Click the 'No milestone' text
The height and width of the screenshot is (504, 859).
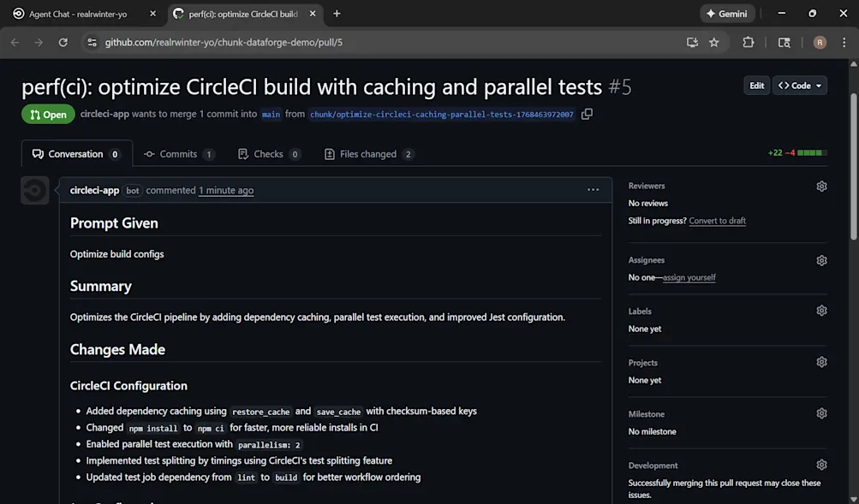click(652, 431)
